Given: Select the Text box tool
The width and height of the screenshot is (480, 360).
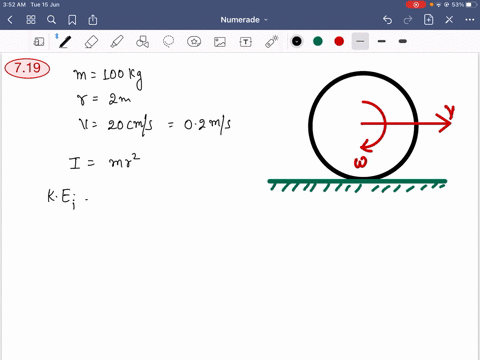Looking at the screenshot, I should (x=246, y=42).
